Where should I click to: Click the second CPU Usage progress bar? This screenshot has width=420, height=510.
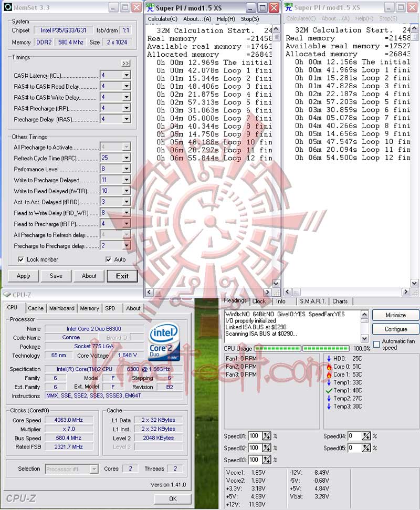[326, 348]
